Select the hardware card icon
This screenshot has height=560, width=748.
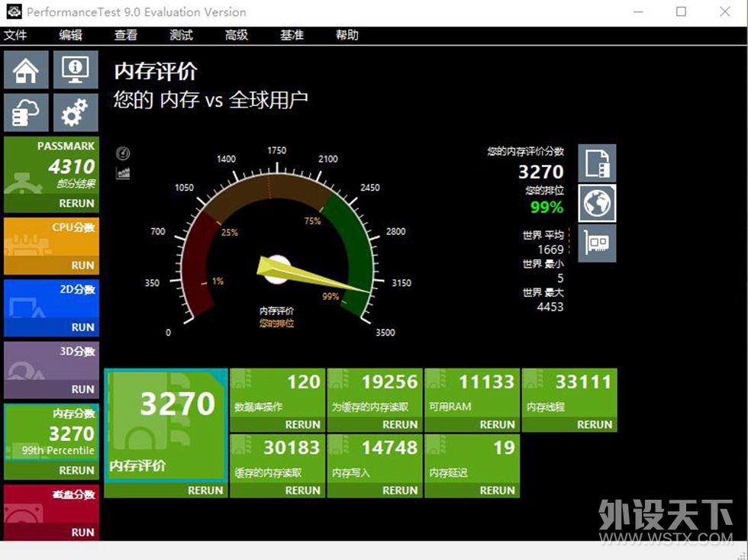597,243
